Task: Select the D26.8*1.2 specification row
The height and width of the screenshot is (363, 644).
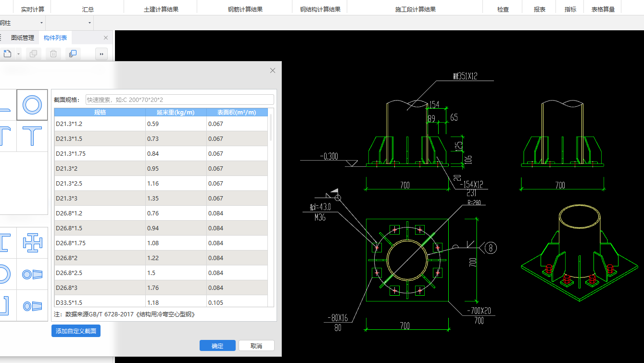Action: click(x=161, y=213)
